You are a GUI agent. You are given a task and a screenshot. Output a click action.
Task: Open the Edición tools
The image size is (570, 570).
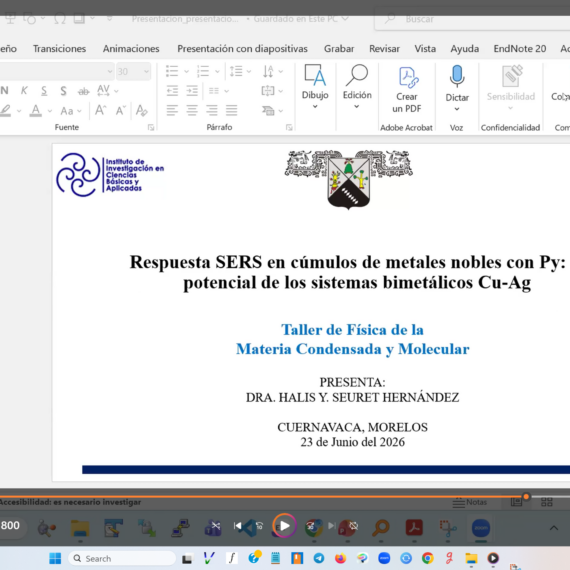[x=357, y=87]
